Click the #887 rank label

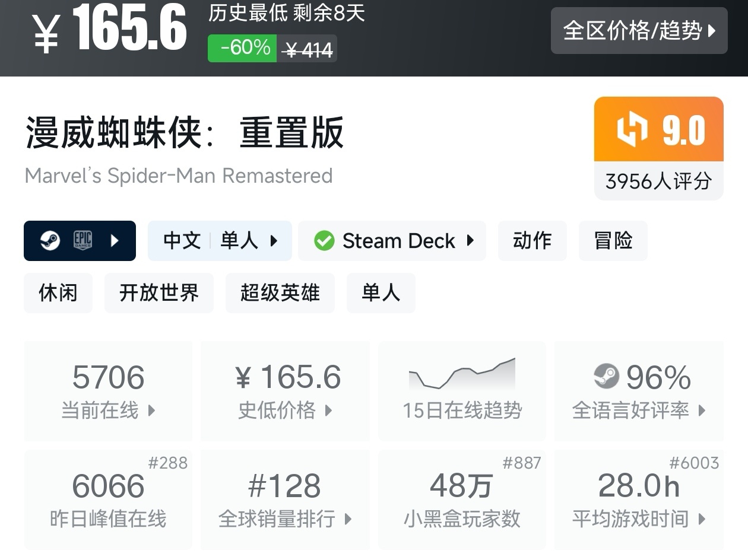pyautogui.click(x=522, y=463)
